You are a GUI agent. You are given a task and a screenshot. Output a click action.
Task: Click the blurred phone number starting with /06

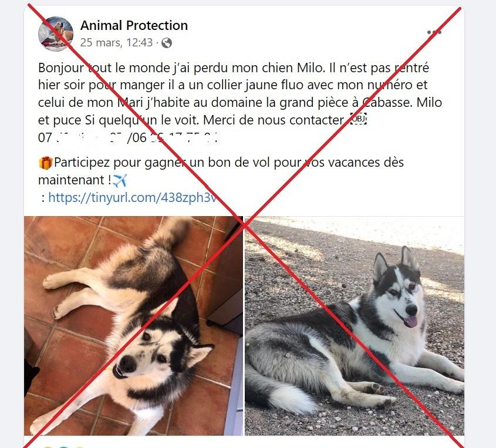click(173, 137)
